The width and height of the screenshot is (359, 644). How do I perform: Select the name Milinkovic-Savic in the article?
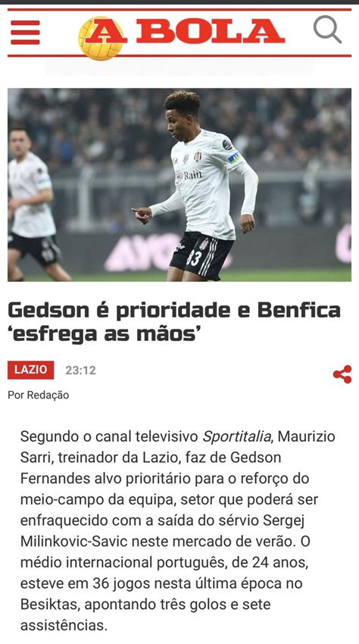(73, 541)
